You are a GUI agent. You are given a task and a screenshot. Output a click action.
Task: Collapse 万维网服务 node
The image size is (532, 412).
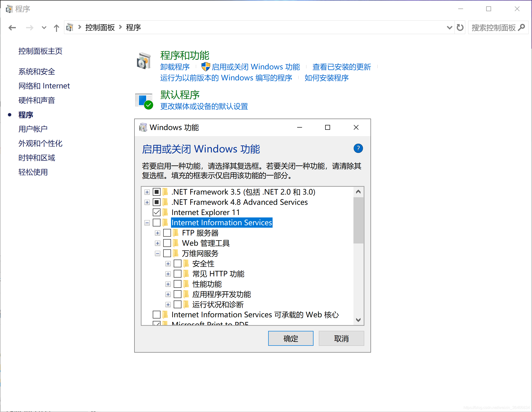tap(157, 253)
